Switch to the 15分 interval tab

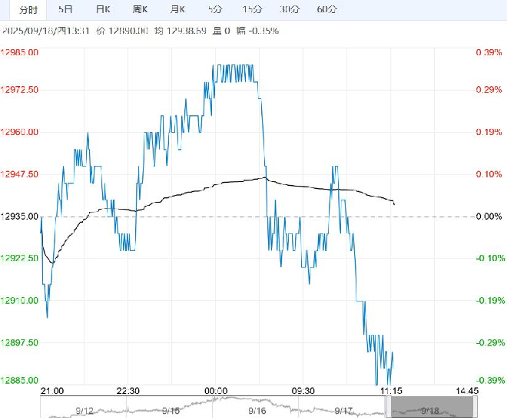tap(252, 9)
